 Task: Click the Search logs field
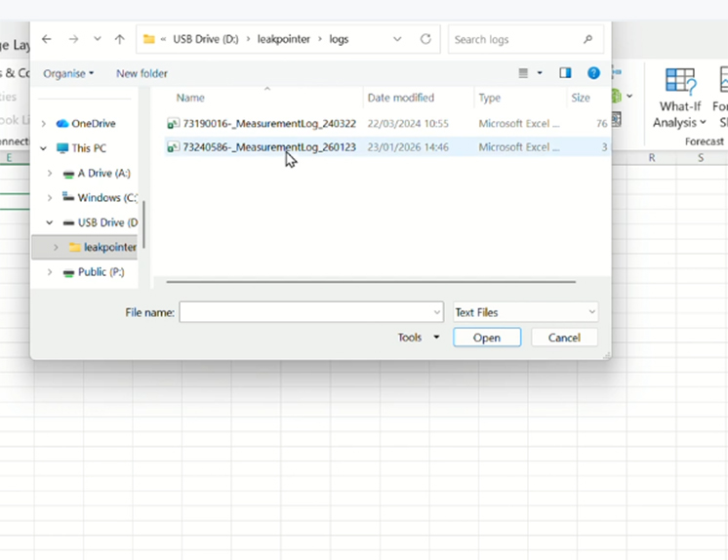(x=526, y=39)
